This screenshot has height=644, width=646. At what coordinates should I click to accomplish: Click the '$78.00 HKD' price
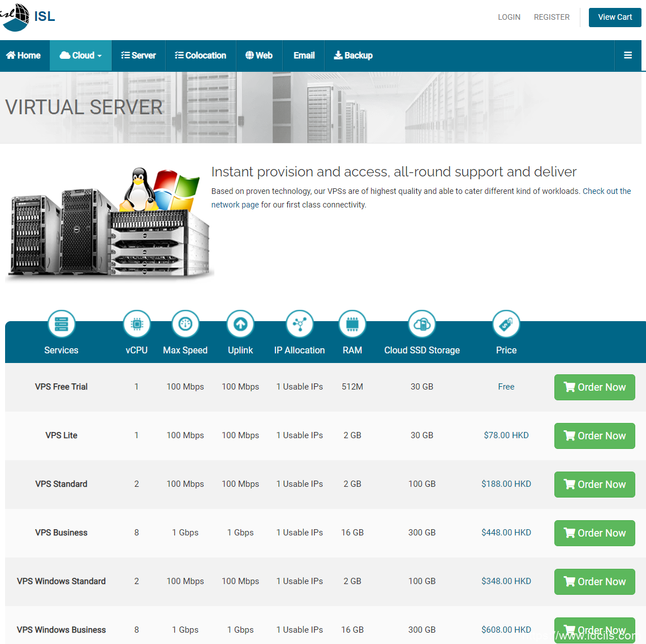pyautogui.click(x=506, y=435)
